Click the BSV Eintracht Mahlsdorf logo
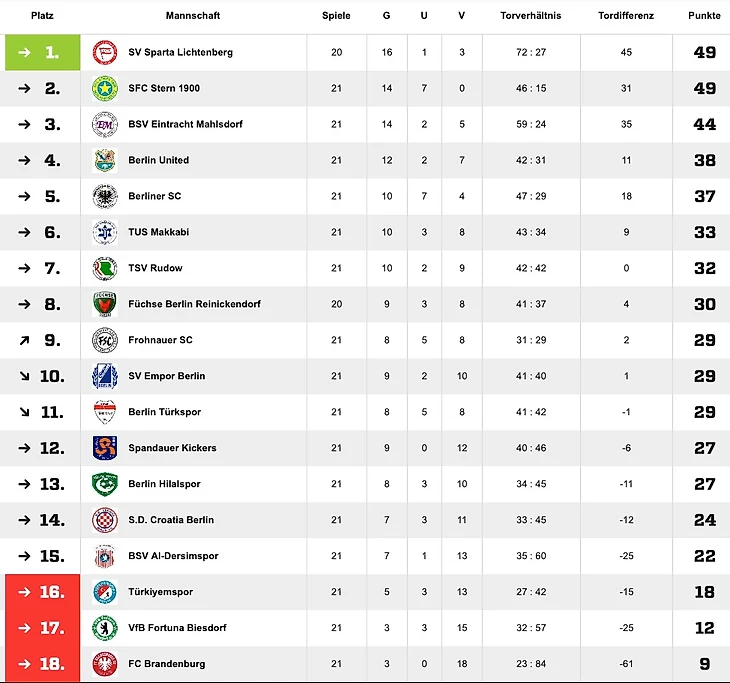Viewport: 730px width, 683px height. point(105,124)
